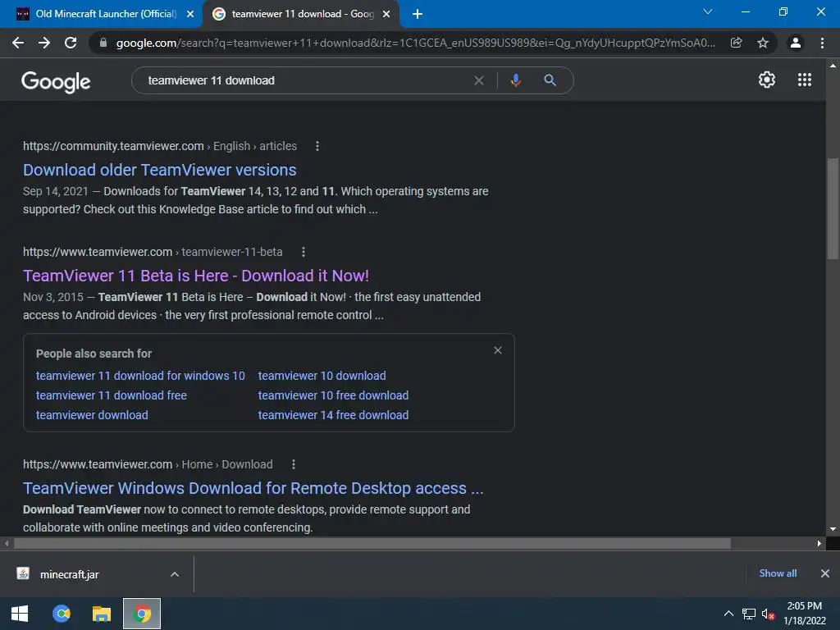Image resolution: width=840 pixels, height=630 pixels.
Task: Click the Google logo
Action: pyautogui.click(x=56, y=81)
